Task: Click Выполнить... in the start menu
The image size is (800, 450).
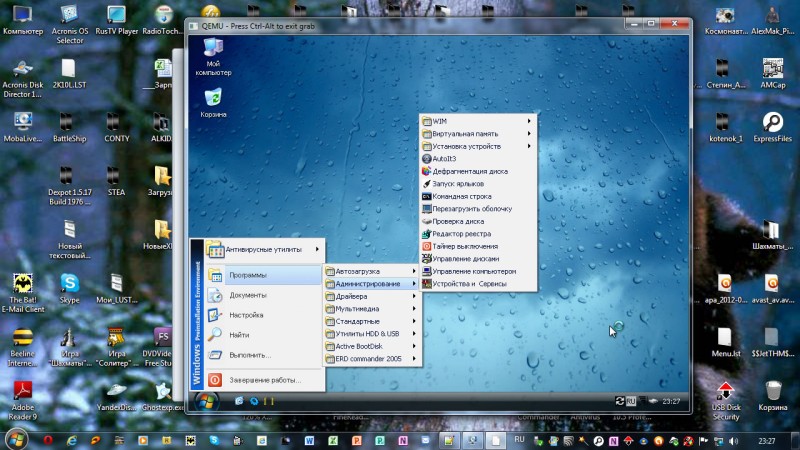Action: (250, 355)
